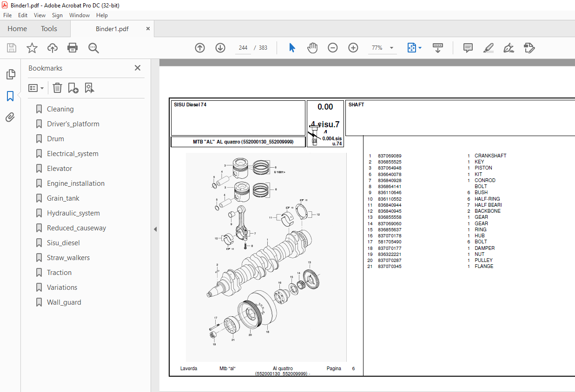Open Page Thumbnails panel
This screenshot has width=575, height=392.
point(10,74)
